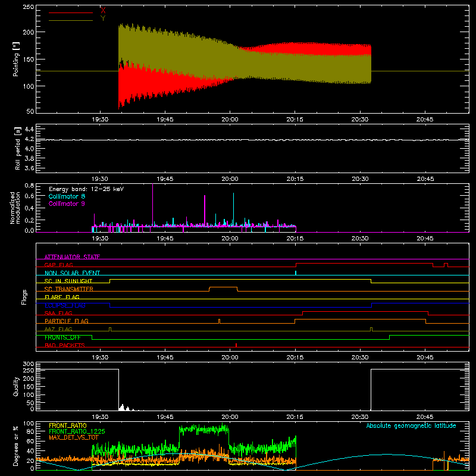Select the FRONTS_OFF flag label

62,337
